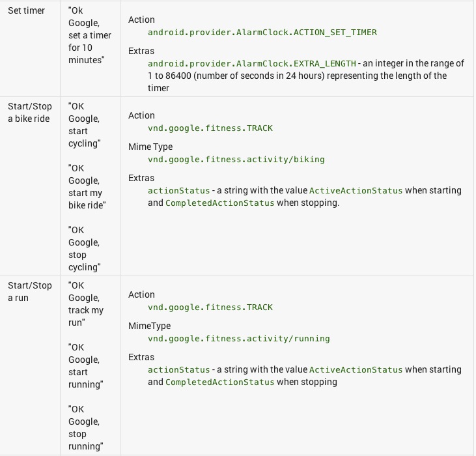
Task: Click vnd.google.fitness.TRACK in the run row
Action: 210,307
